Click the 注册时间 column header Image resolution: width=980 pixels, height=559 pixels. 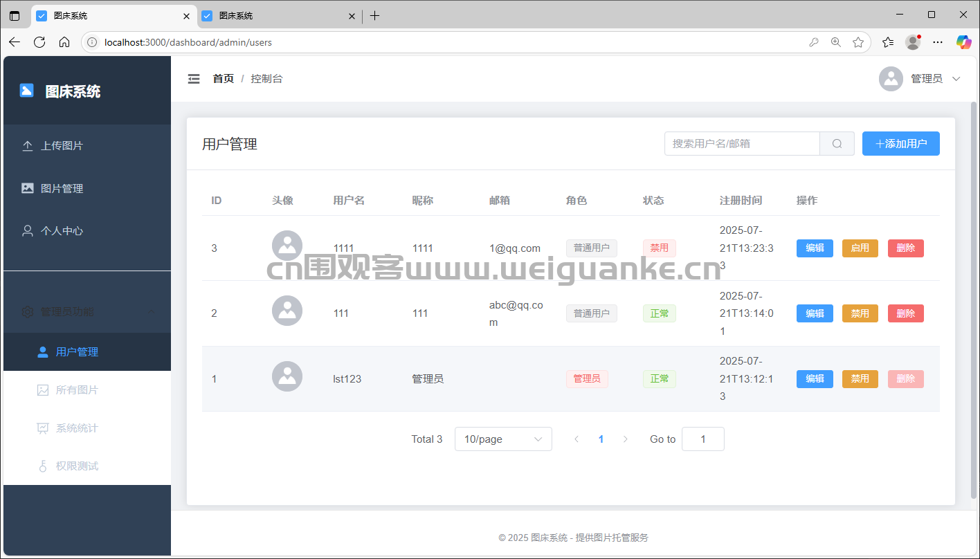click(x=741, y=201)
